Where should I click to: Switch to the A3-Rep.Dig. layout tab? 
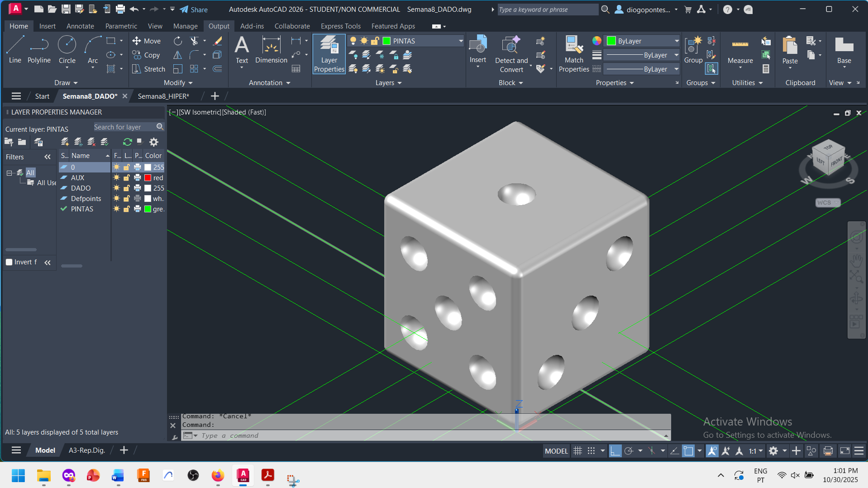point(86,450)
